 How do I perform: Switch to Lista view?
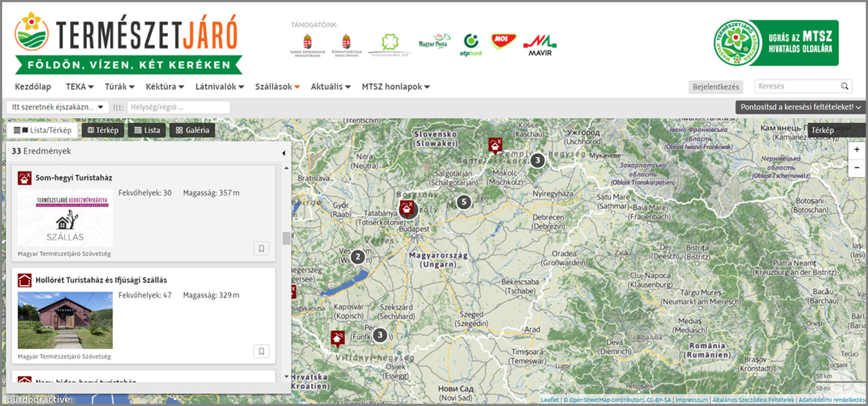[x=147, y=130]
